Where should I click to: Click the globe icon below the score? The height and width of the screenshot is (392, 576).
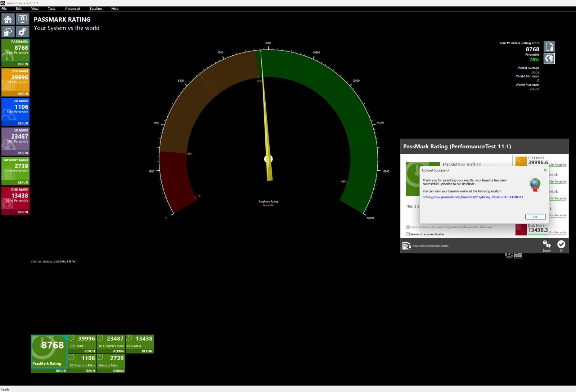[549, 58]
